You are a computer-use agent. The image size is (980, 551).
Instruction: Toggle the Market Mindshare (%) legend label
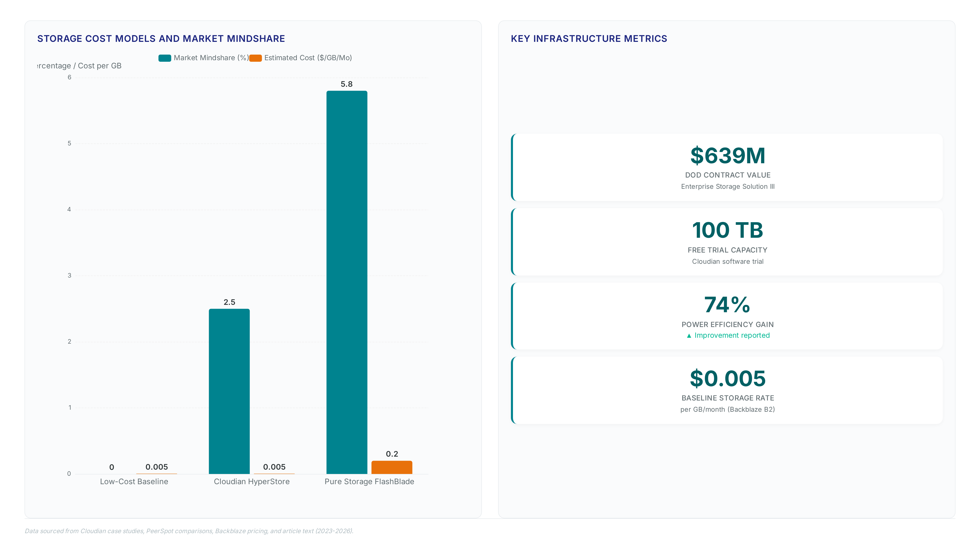coord(211,58)
